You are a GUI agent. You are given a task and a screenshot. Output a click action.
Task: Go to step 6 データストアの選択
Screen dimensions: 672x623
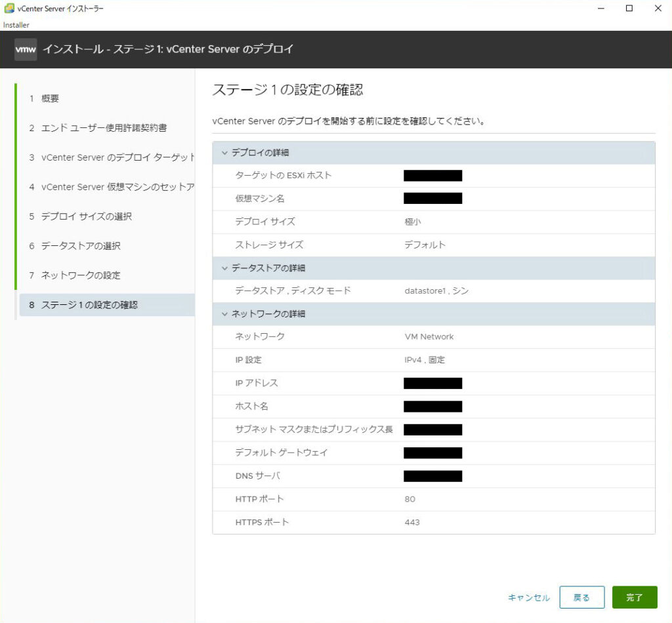pyautogui.click(x=75, y=246)
